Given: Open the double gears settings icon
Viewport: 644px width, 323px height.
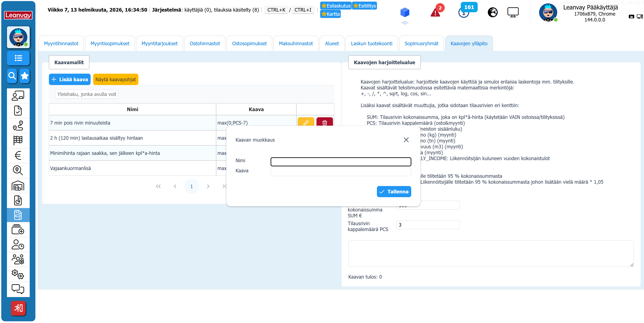Looking at the screenshot, I should [x=18, y=274].
